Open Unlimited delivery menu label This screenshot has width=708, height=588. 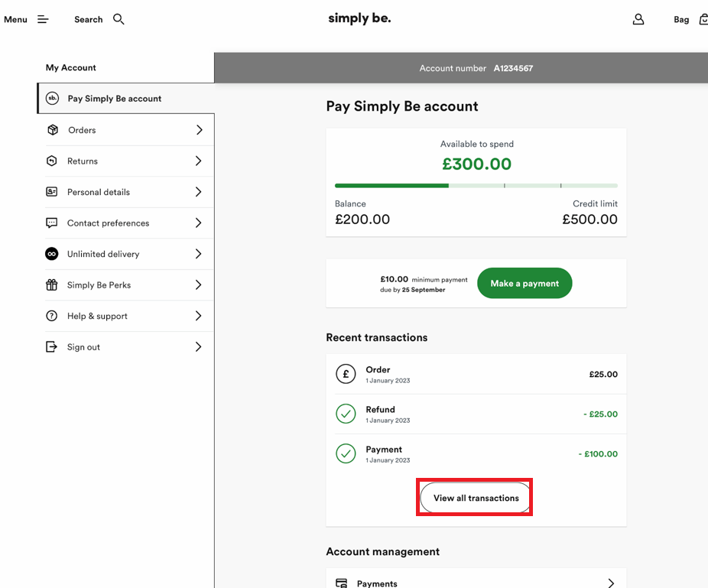(x=103, y=255)
